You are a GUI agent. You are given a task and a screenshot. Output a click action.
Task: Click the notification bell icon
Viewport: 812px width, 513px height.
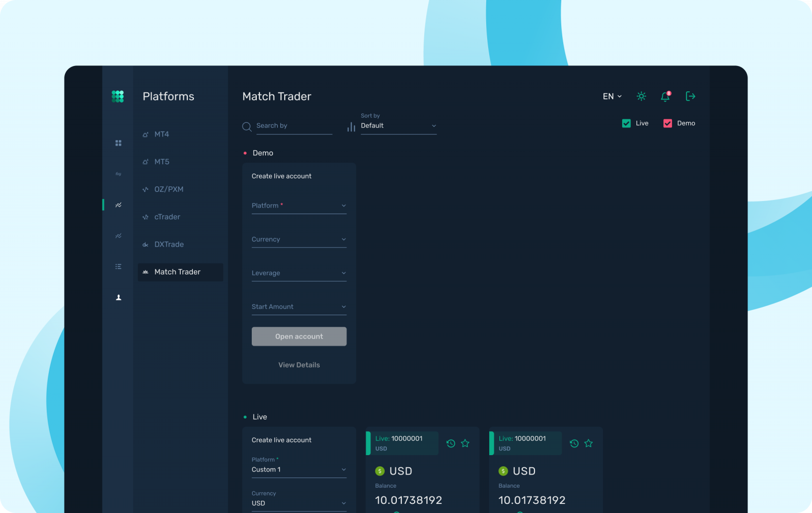665,96
